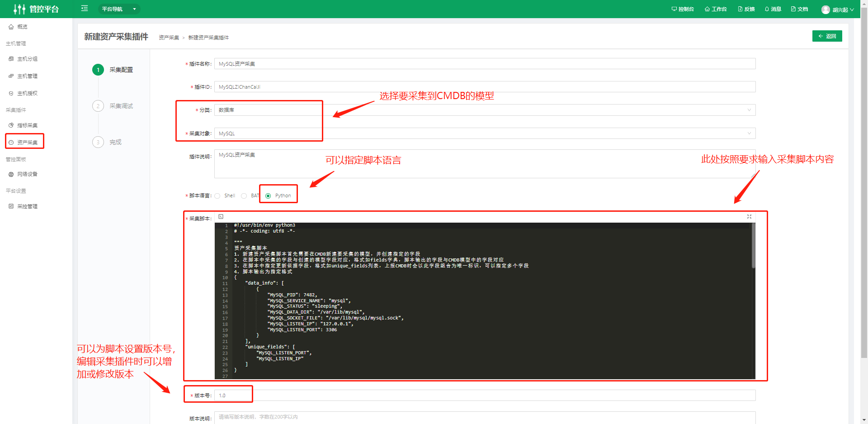Click step 3 完成 circle
868x424 pixels.
tap(98, 142)
